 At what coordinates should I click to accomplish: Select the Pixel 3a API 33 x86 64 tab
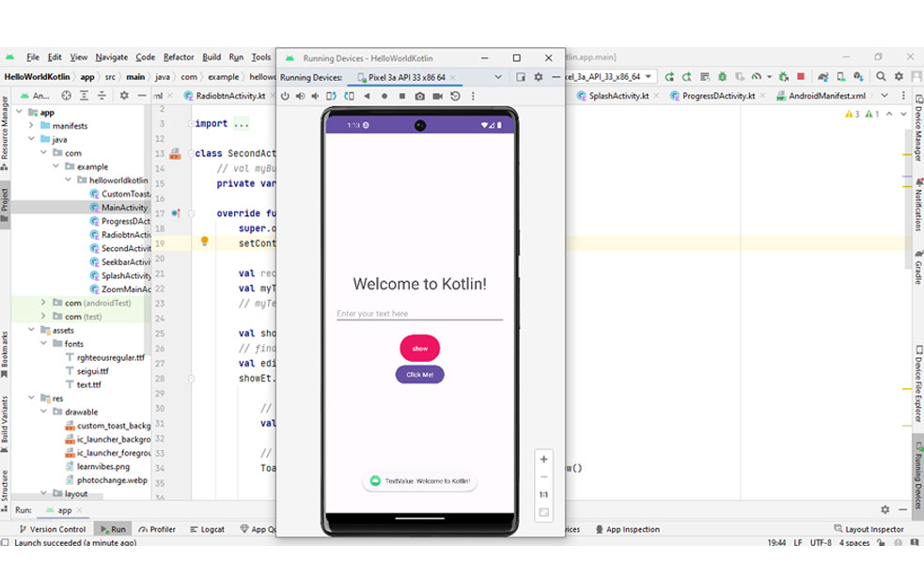407,77
